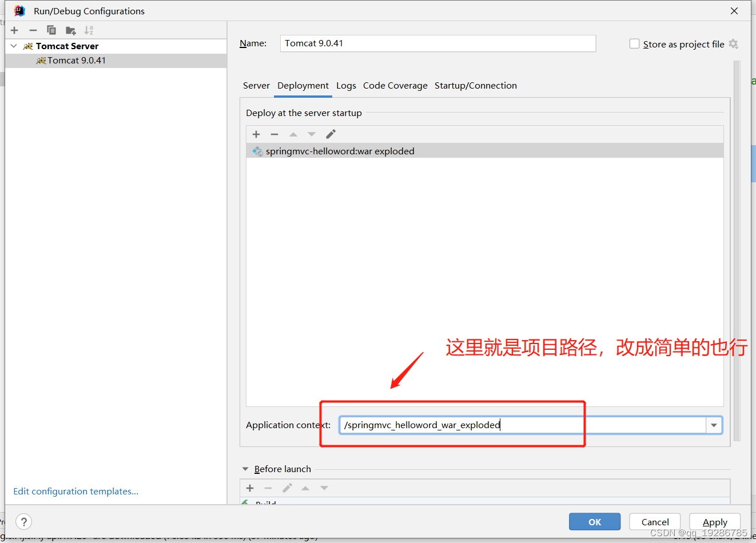Add new configuration with plus icon
Screen dimensions: 756x543
click(15, 30)
